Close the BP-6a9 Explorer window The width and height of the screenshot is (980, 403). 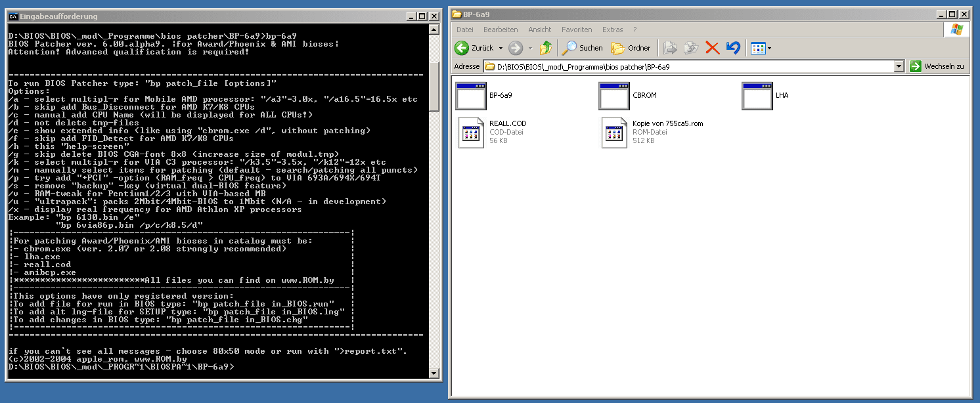[x=964, y=14]
